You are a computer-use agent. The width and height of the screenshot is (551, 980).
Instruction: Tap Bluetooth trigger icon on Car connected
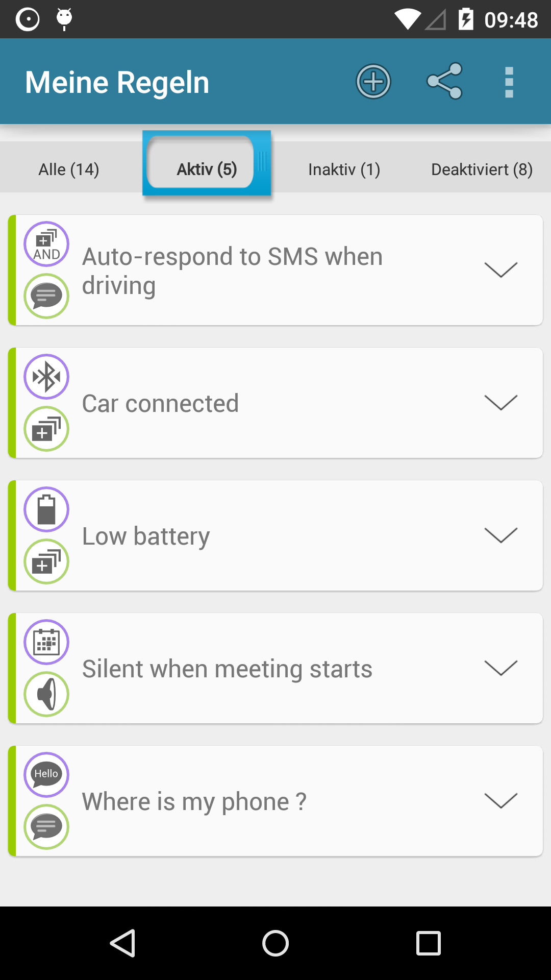tap(46, 377)
